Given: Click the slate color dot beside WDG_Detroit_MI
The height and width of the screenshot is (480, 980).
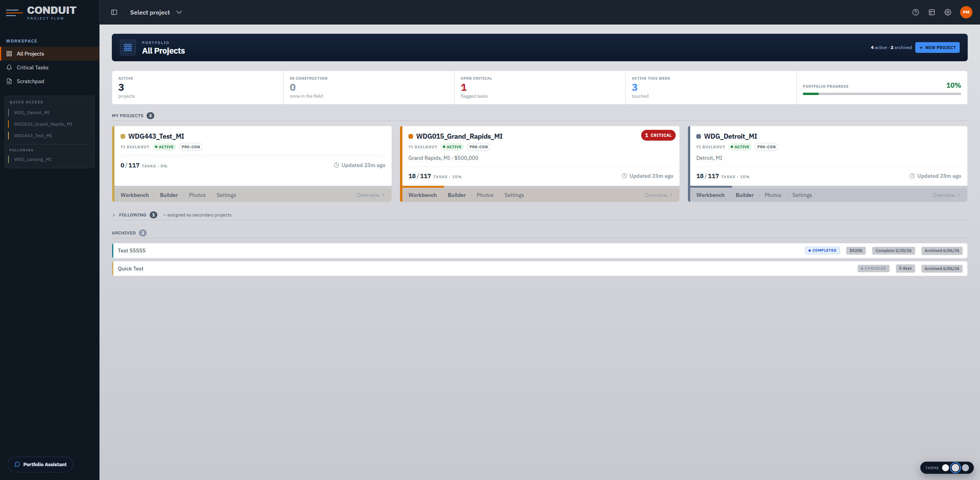Looking at the screenshot, I should pos(699,136).
